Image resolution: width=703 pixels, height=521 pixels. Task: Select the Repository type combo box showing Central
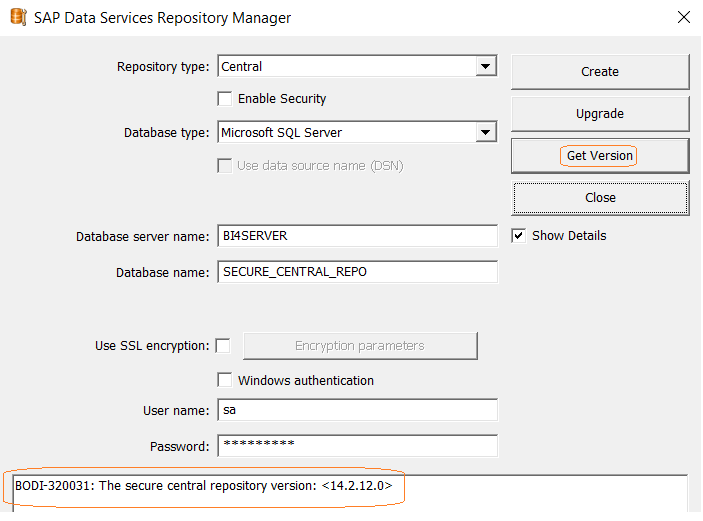[357, 66]
